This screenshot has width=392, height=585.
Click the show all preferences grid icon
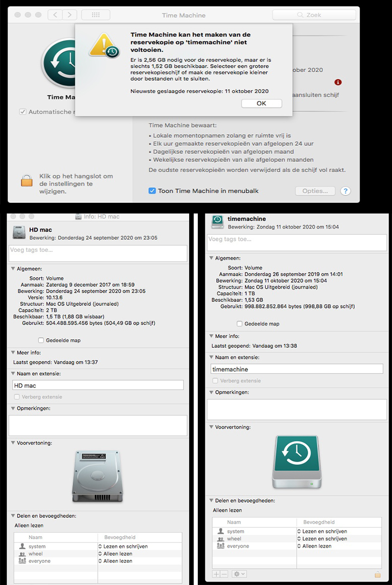click(96, 15)
